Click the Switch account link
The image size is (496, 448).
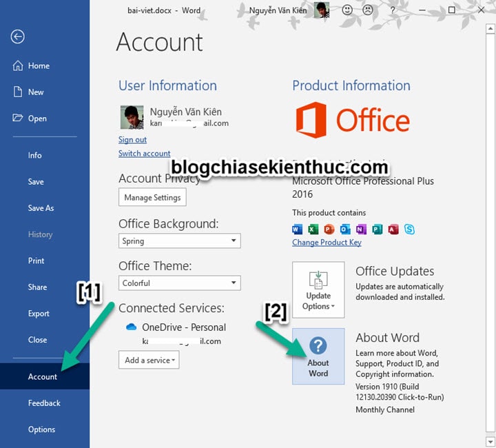144,153
